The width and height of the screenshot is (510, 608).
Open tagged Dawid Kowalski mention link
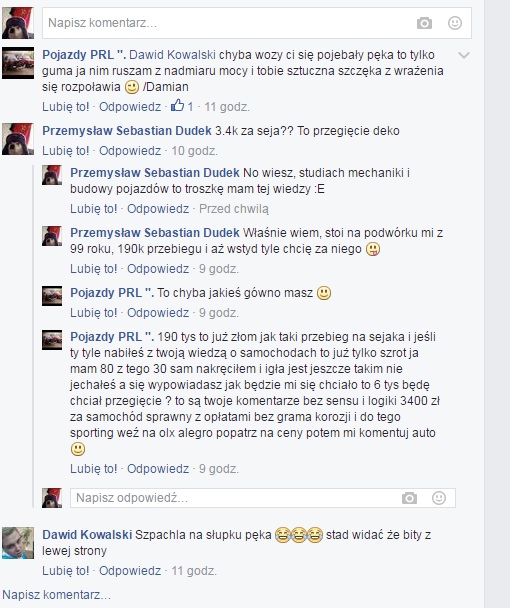pos(172,55)
